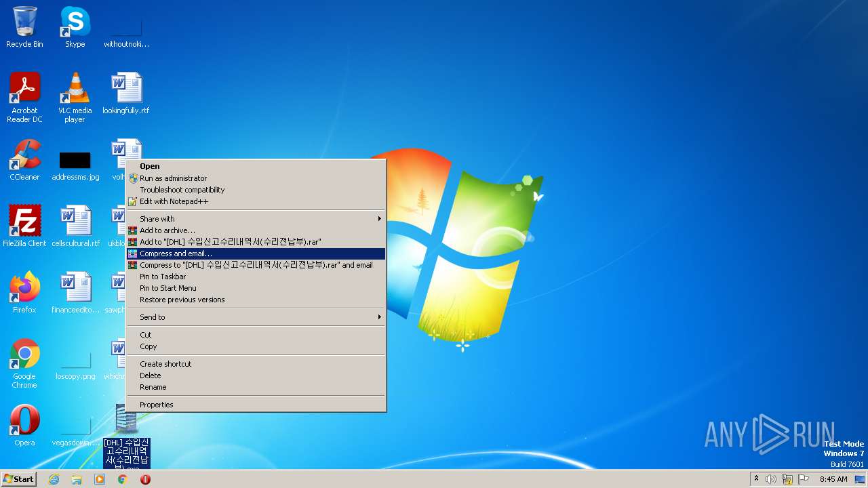Click the volume speaker tray icon
The image size is (868, 488).
pyautogui.click(x=771, y=479)
